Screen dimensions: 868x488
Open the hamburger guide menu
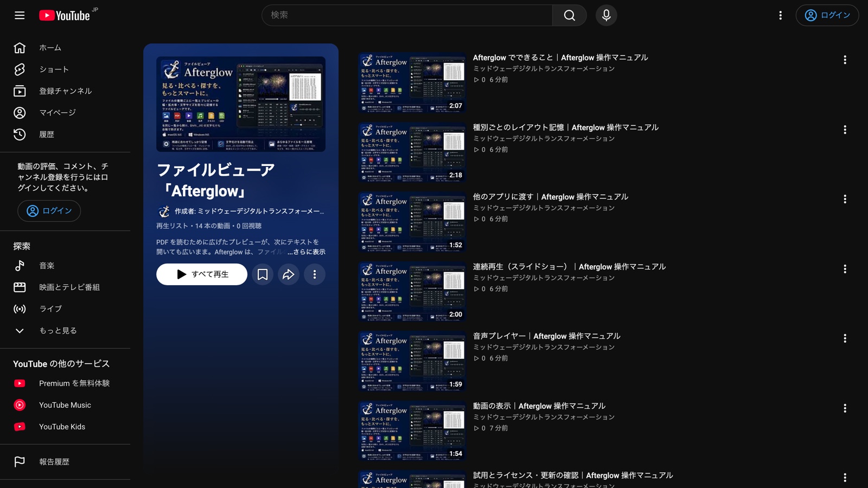(x=20, y=15)
